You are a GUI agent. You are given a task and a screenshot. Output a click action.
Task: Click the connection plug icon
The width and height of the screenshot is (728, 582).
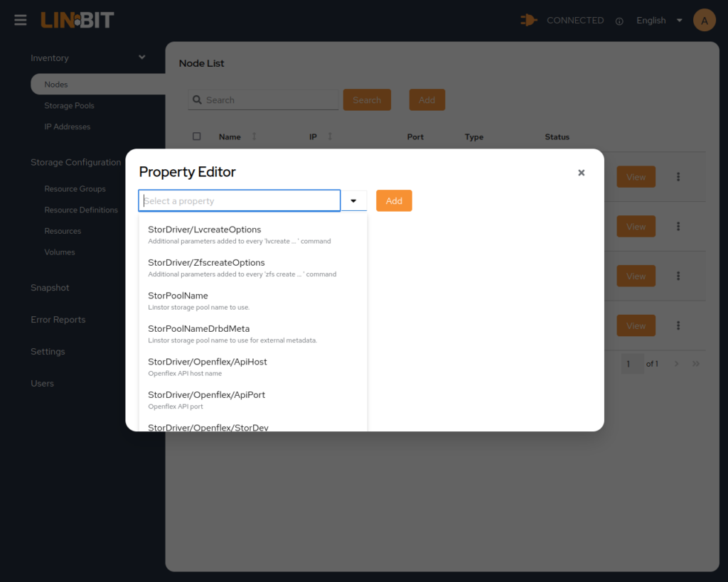528,21
